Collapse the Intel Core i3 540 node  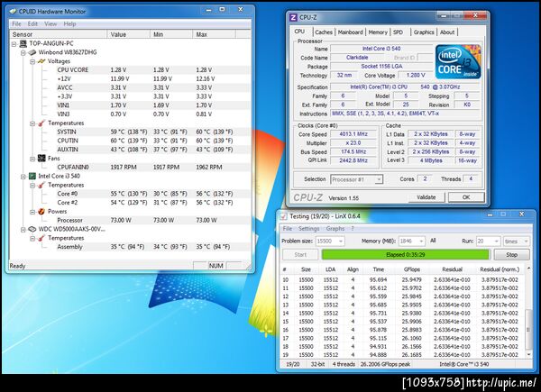23,177
